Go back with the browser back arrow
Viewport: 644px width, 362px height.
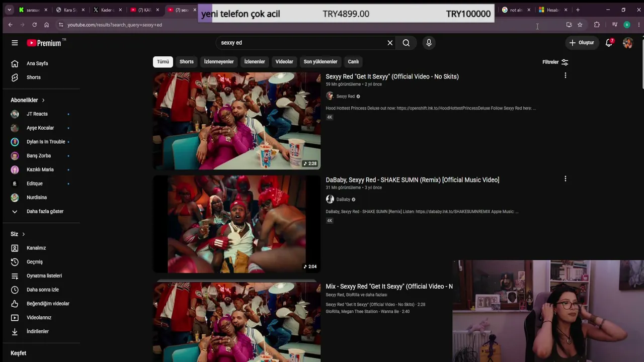coord(10,25)
